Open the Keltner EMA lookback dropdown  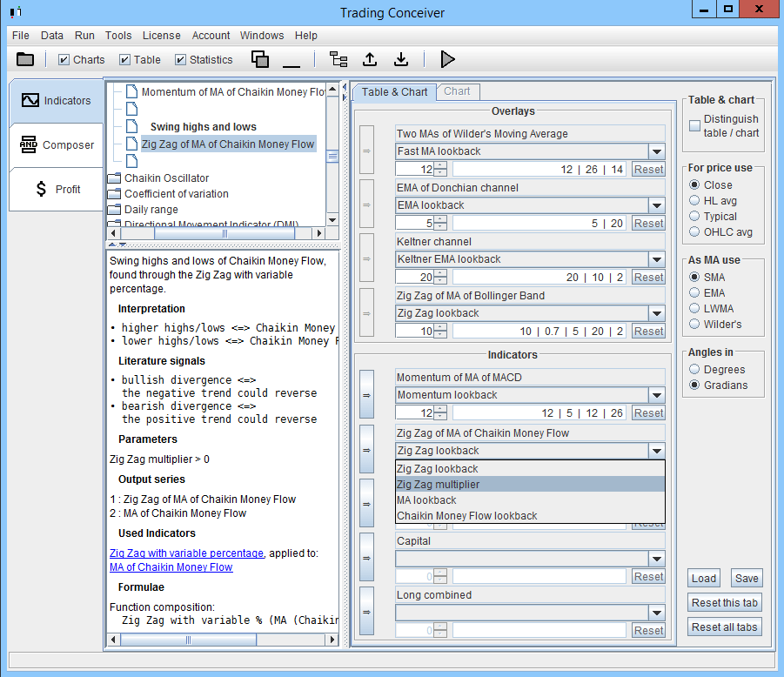(656, 259)
